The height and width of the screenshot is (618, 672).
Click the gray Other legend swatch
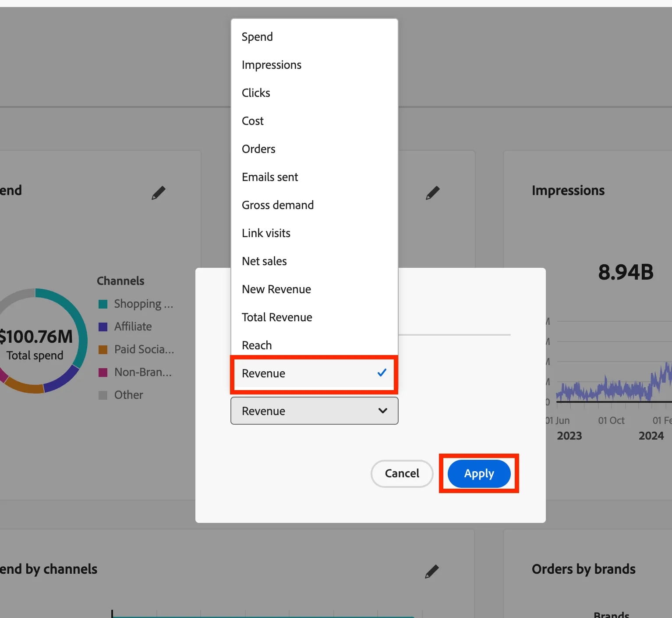(103, 395)
